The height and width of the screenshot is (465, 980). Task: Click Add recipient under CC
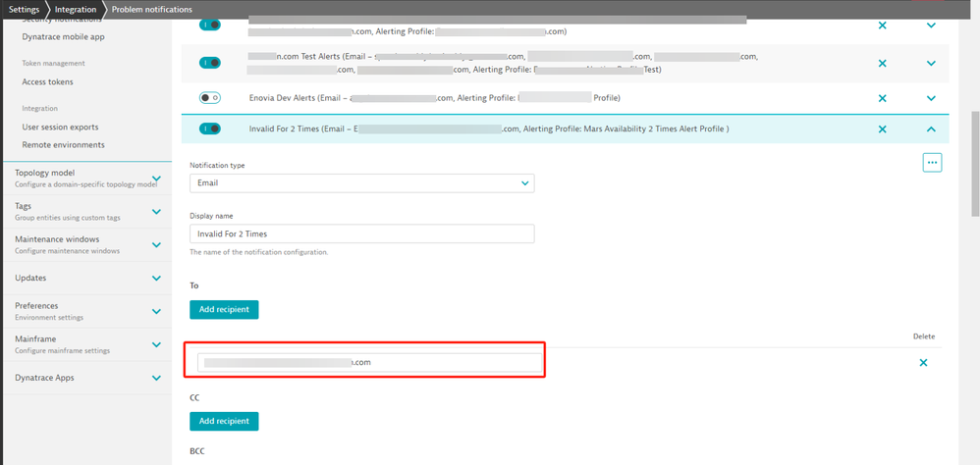tap(224, 421)
